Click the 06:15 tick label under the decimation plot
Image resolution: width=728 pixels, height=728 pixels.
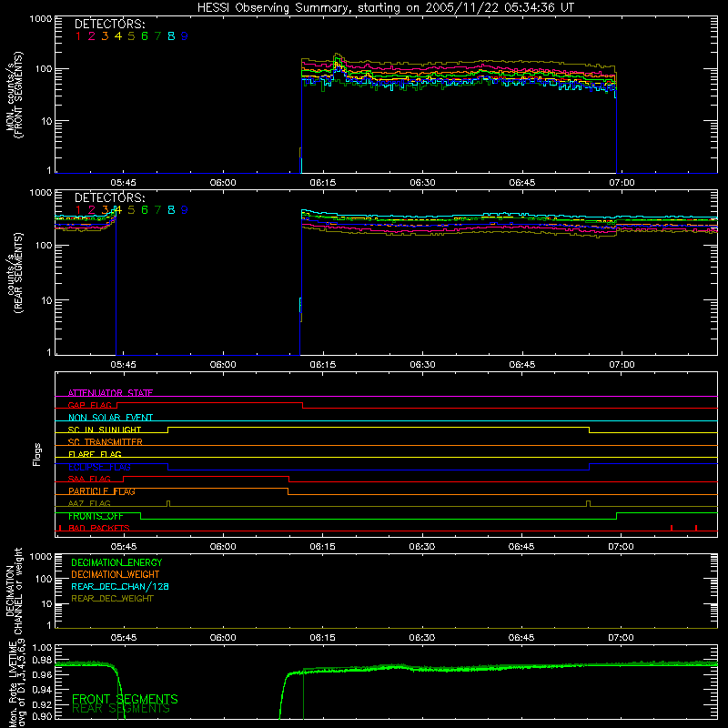(x=323, y=638)
